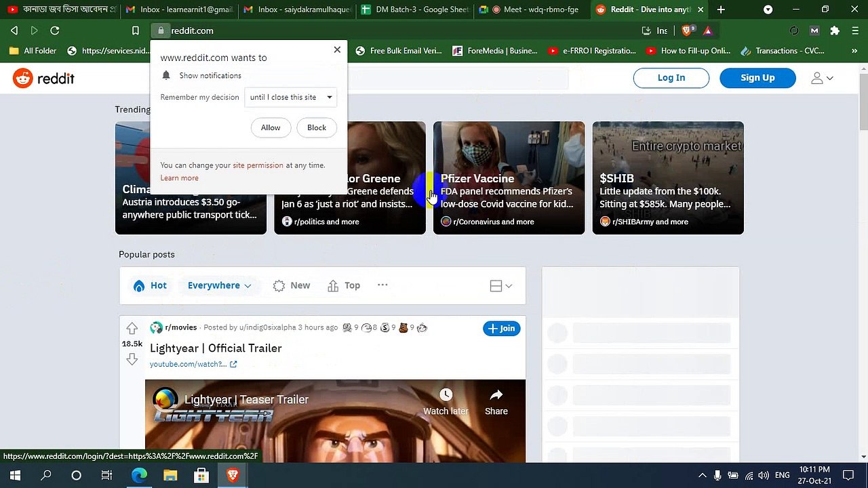Click the u/indig0sixalpha poster link
868x488 pixels.
click(x=268, y=327)
